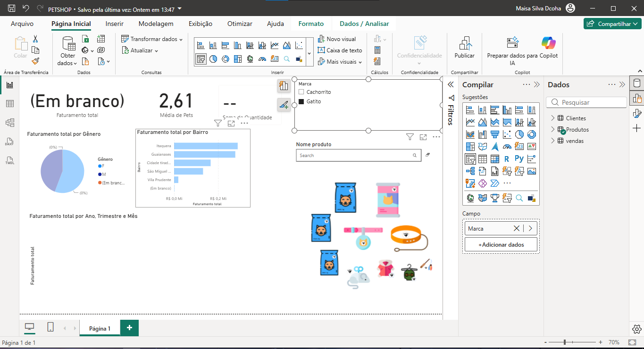Open the Transformar dados dropdown
Viewport: 644px width, 349px height.
pos(152,39)
